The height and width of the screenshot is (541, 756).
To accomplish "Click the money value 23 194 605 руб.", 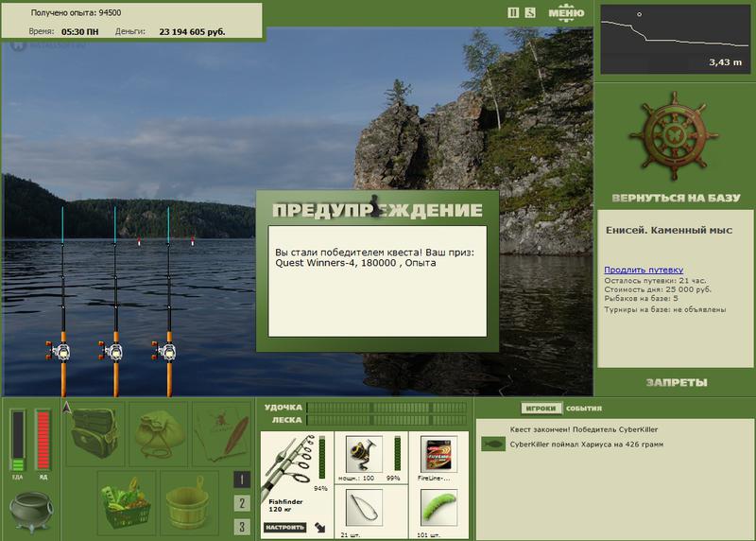I will 192,32.
